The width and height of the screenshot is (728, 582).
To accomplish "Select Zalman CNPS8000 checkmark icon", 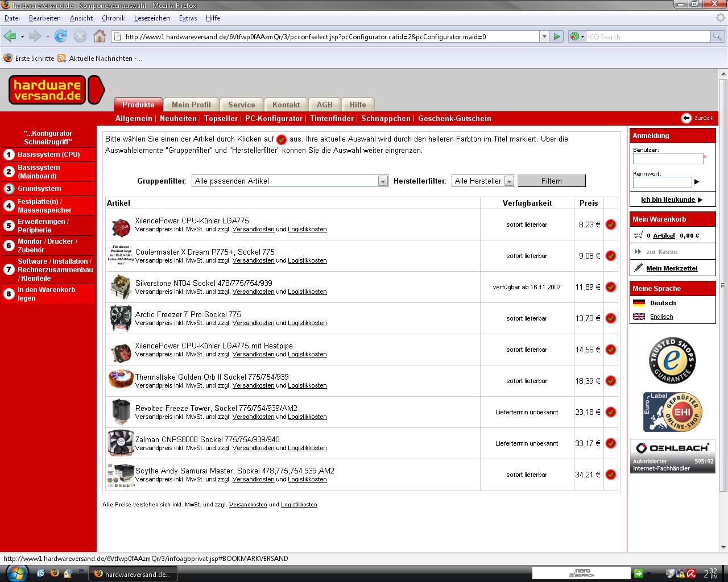I will coord(611,443).
